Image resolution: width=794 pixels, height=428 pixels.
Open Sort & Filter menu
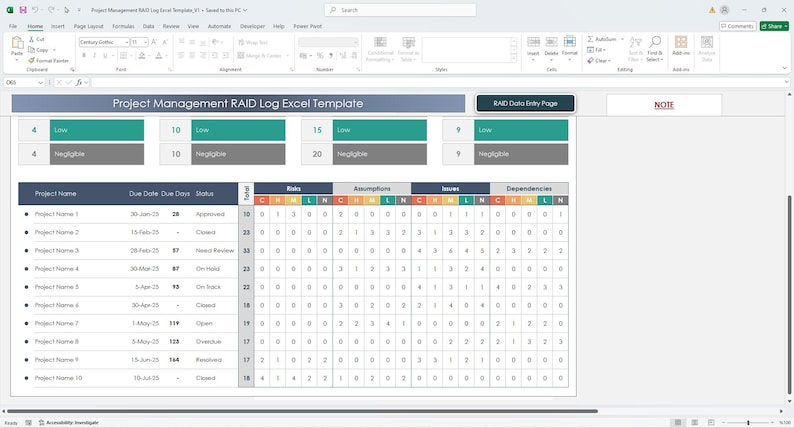[x=635, y=49]
